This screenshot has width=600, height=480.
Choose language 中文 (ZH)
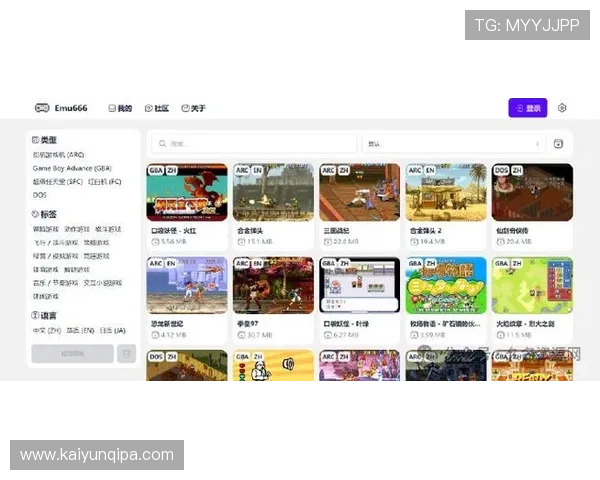pos(47,330)
